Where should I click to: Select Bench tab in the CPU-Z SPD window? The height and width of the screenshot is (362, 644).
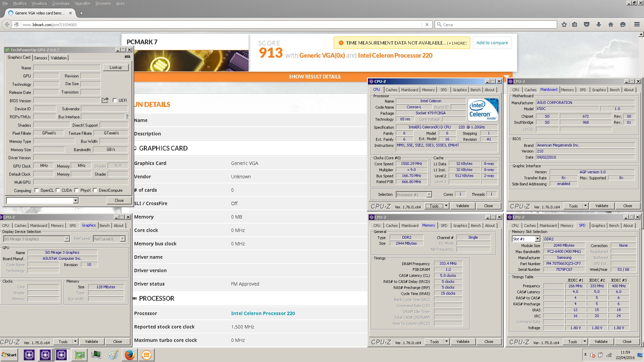pyautogui.click(x=614, y=226)
